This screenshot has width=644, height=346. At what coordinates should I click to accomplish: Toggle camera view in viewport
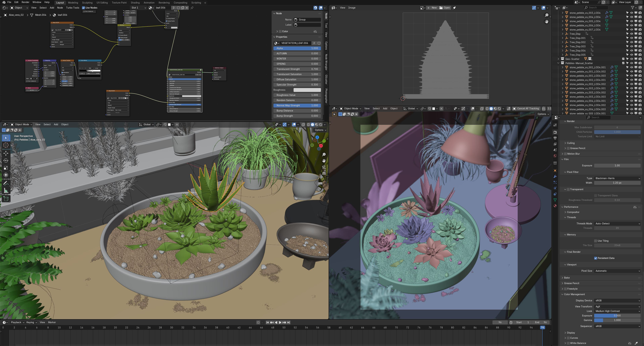coord(324,167)
